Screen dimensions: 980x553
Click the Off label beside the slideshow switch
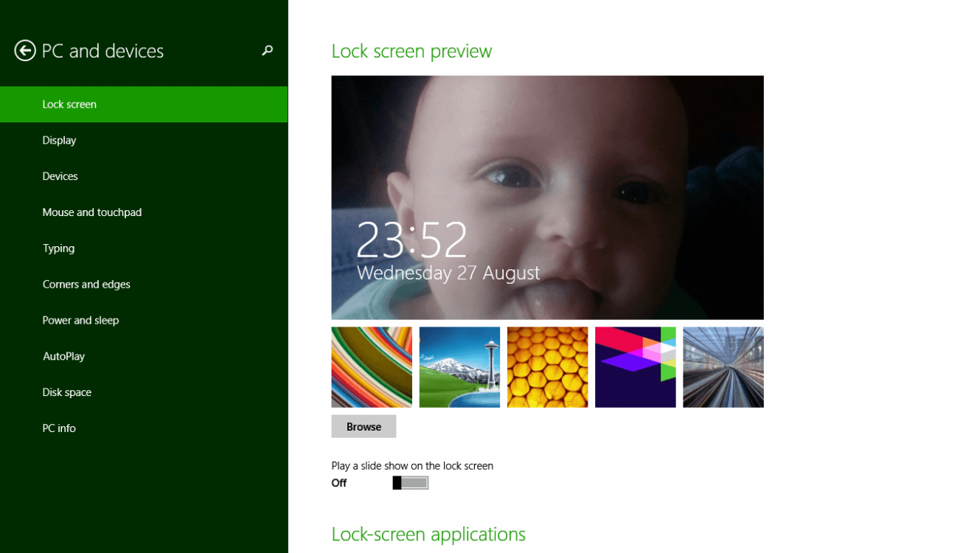pyautogui.click(x=339, y=483)
